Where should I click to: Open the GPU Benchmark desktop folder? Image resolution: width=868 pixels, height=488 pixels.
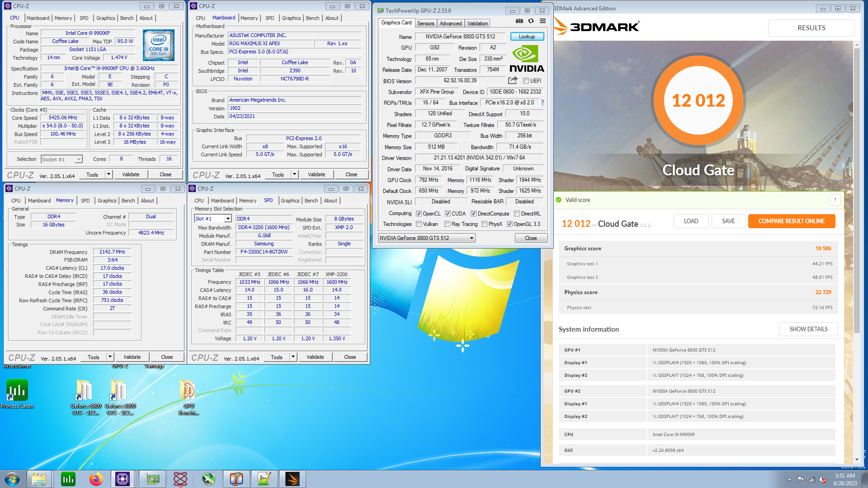pos(189,397)
